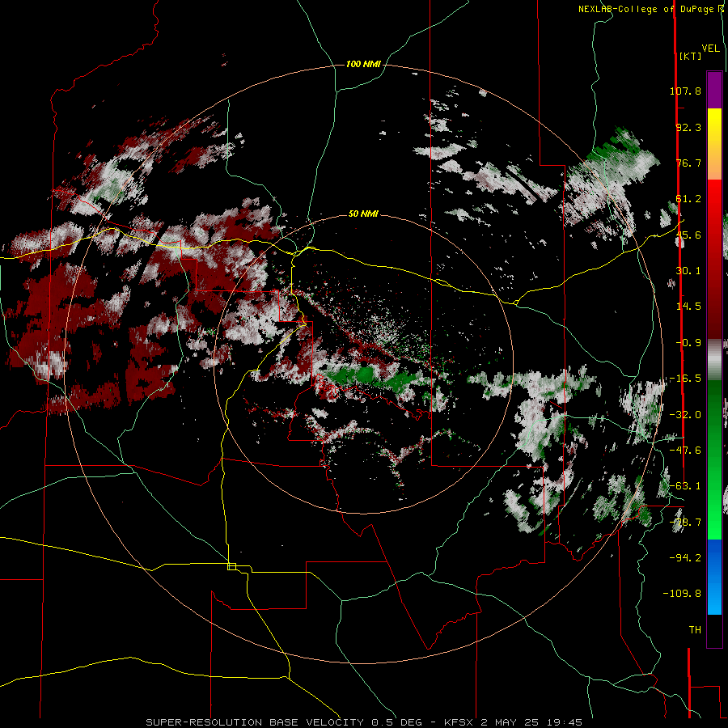Click the -109.8 value on velocity scale
The image size is (728, 728).
[x=682, y=594]
